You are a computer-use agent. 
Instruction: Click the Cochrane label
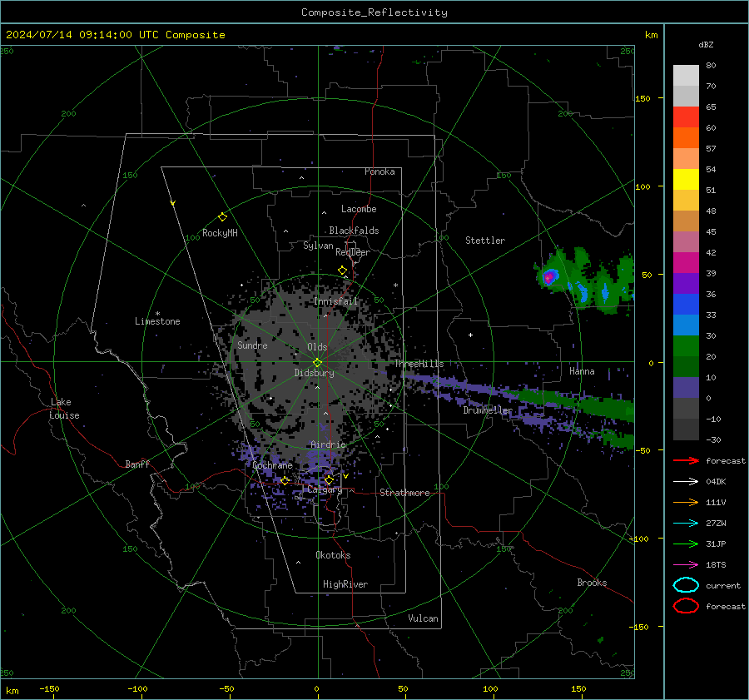[272, 465]
